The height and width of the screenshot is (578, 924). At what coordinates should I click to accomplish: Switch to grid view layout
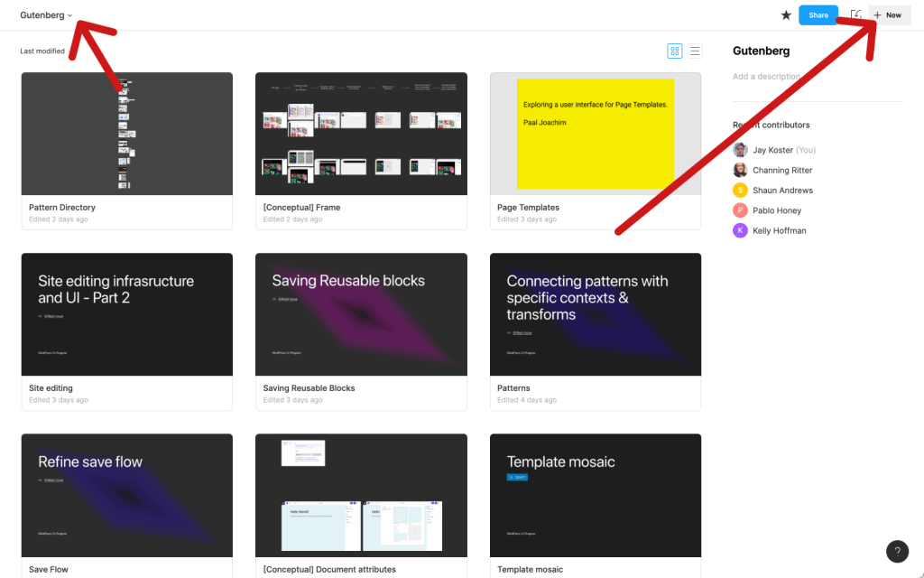pos(675,51)
